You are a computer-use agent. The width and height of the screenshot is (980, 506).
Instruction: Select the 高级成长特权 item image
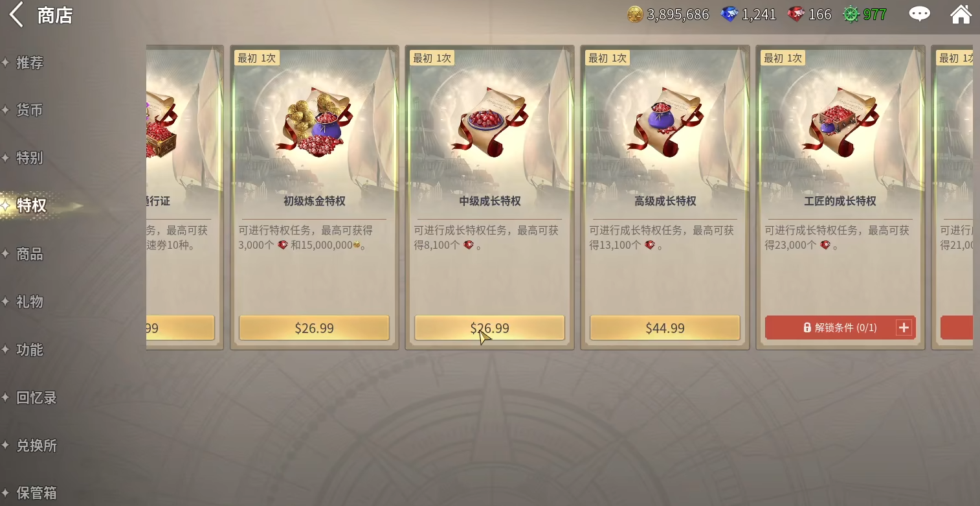click(x=665, y=122)
